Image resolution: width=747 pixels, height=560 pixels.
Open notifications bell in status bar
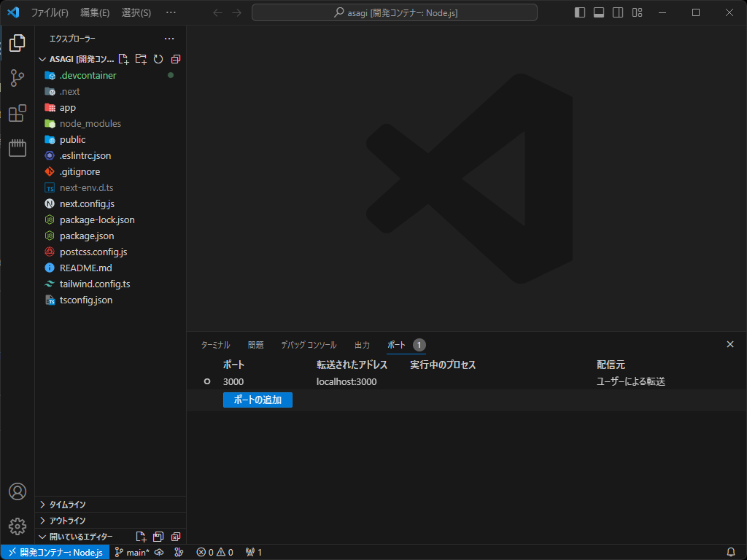731,553
